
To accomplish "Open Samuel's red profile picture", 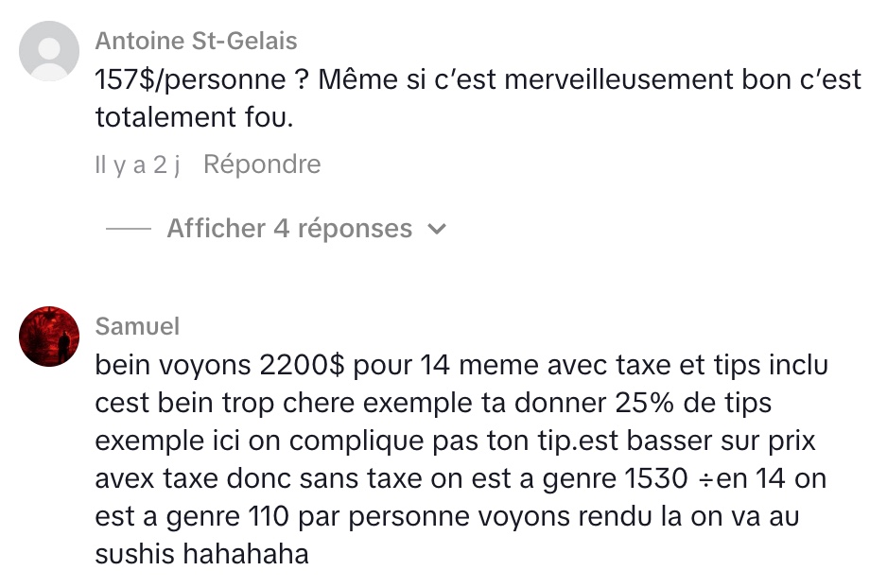I will tap(49, 336).
